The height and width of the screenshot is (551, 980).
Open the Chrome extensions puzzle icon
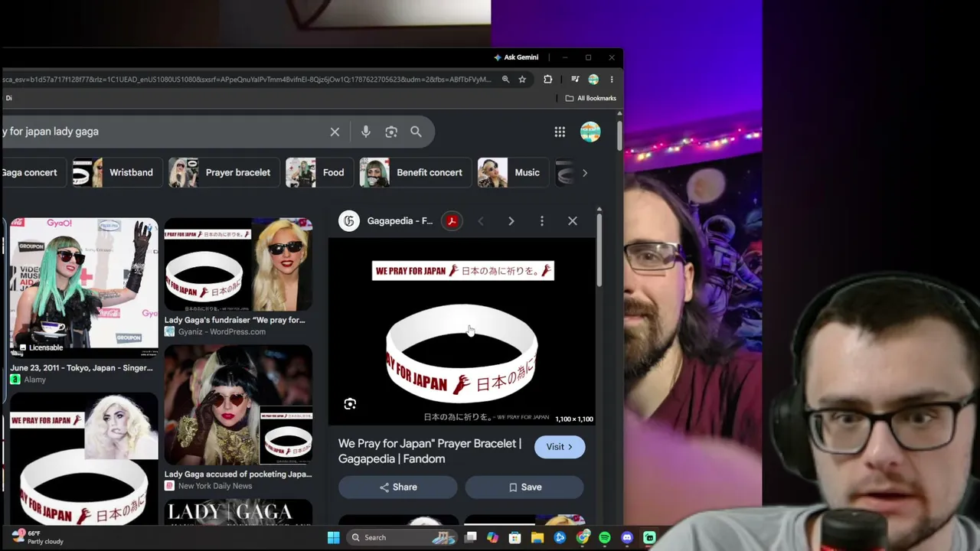point(547,79)
